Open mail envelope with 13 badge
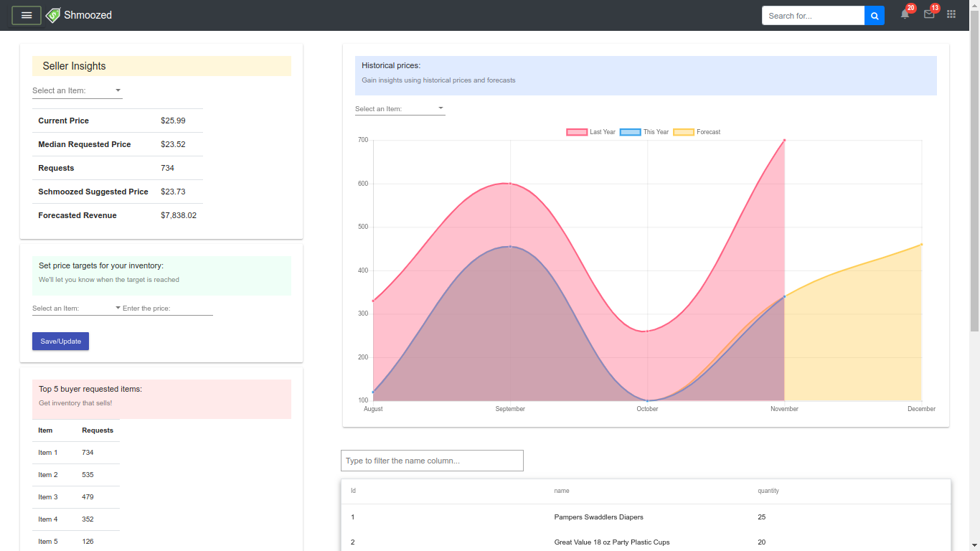 pos(930,14)
